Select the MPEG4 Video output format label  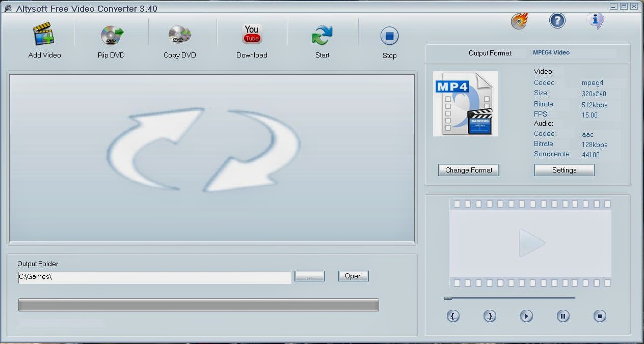[x=551, y=52]
